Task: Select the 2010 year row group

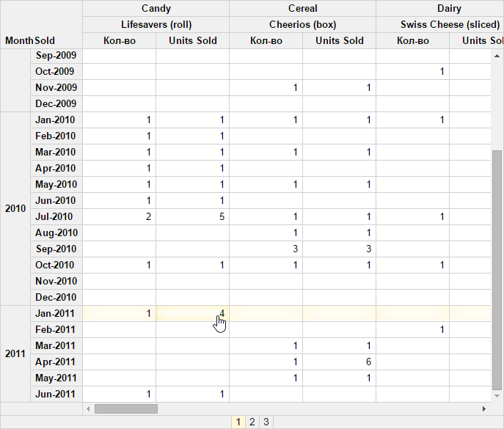Action: 15,208
